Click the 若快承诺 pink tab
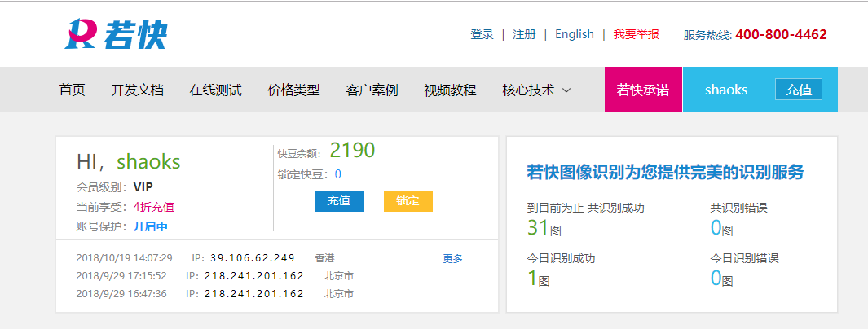Image resolution: width=868 pixels, height=329 pixels. point(643,89)
